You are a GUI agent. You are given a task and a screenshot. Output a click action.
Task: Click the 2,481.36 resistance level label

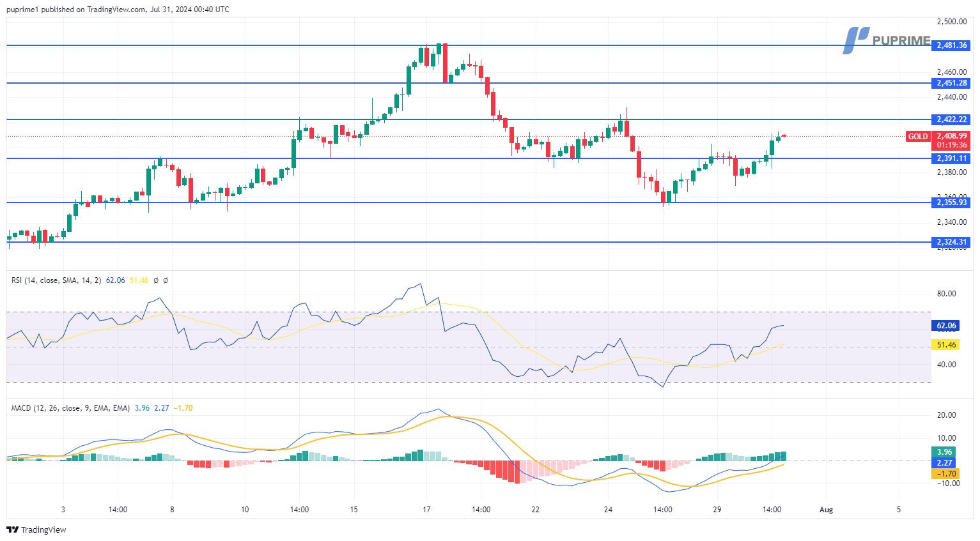pos(952,45)
